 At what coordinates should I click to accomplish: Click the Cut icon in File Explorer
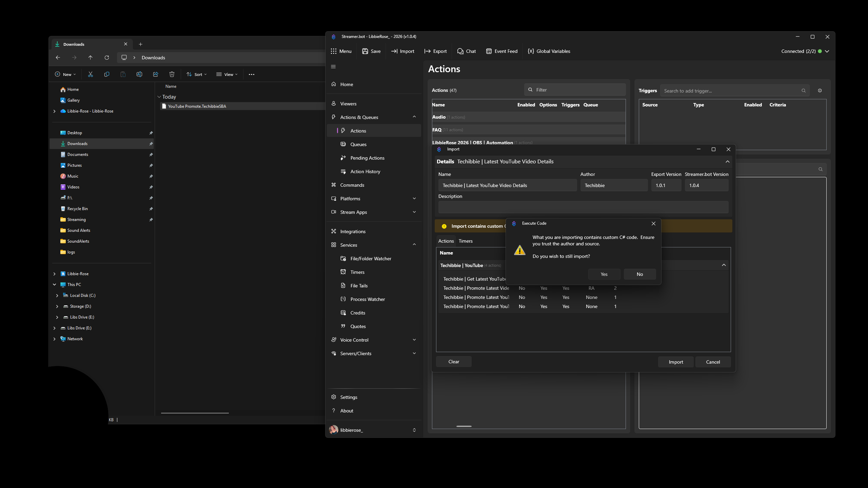[91, 75]
